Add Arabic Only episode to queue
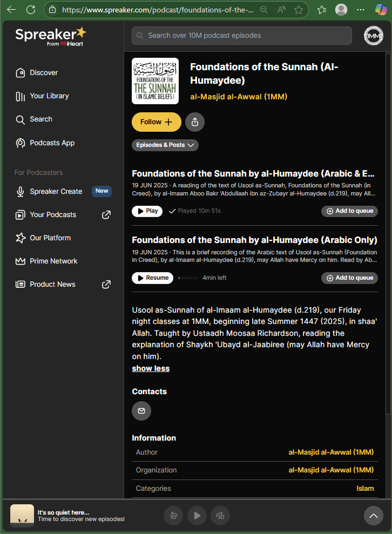The width and height of the screenshot is (392, 534). (349, 278)
